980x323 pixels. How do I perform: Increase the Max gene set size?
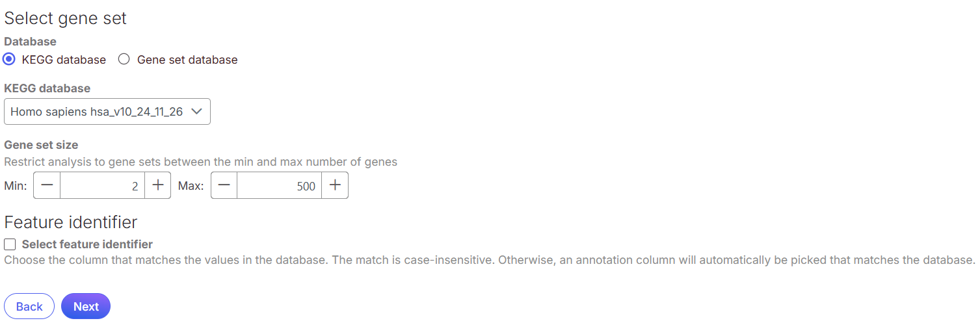[x=335, y=186]
